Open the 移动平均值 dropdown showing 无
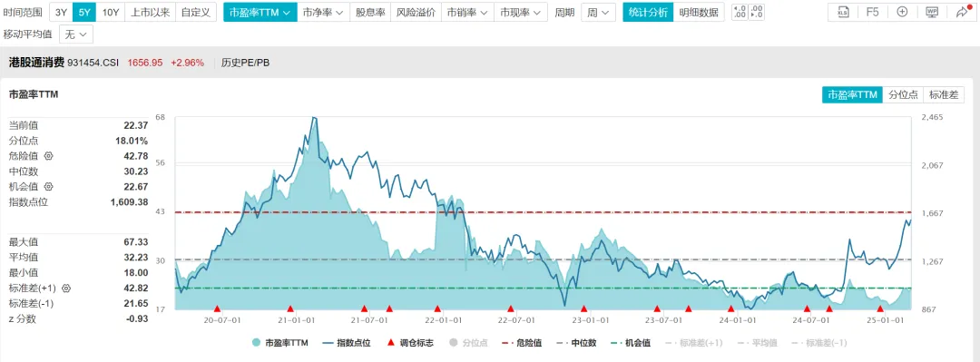This screenshot has height=362, width=980. pyautogui.click(x=75, y=34)
